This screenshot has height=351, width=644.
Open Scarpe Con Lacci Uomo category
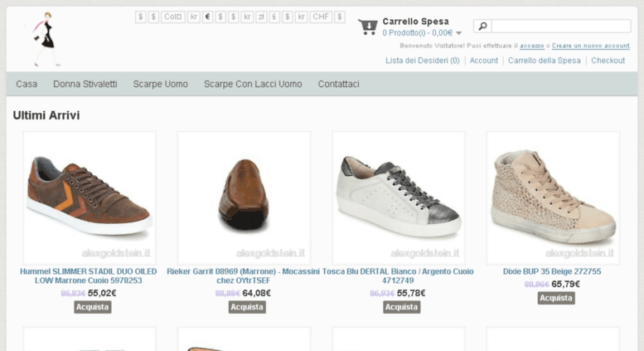tap(253, 84)
